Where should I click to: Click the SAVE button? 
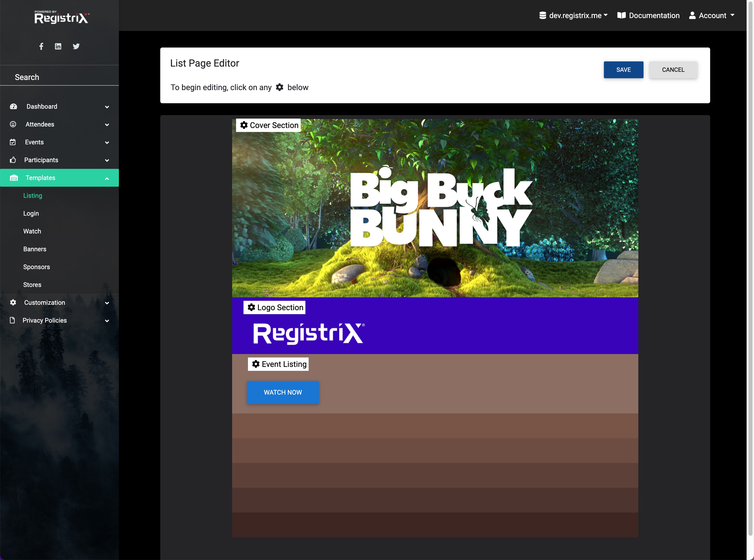pos(623,69)
